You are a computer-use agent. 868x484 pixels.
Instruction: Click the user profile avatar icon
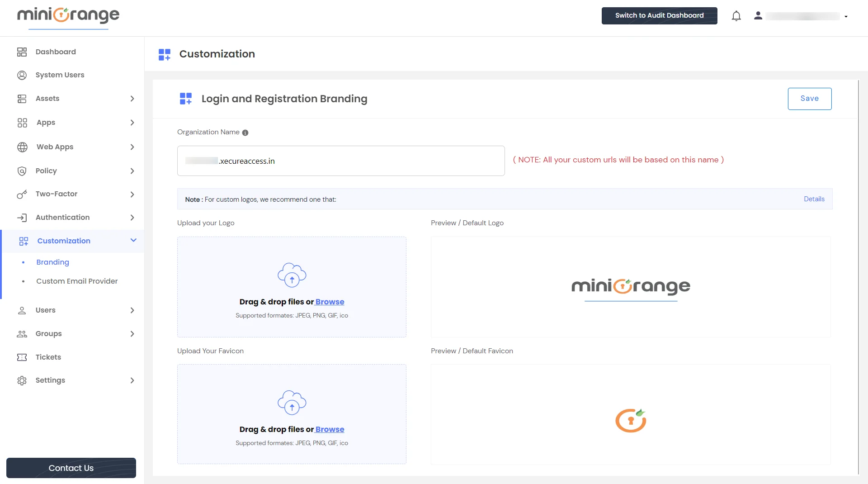758,16
